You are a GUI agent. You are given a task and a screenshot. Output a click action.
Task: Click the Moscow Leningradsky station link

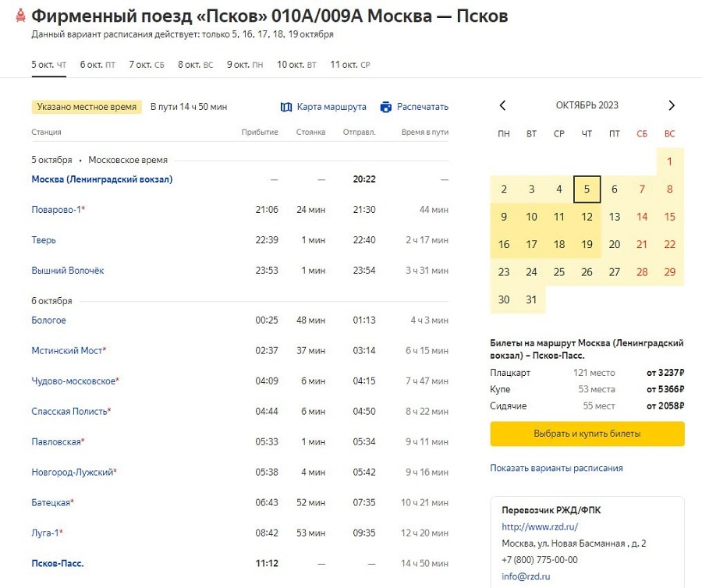coord(101,179)
